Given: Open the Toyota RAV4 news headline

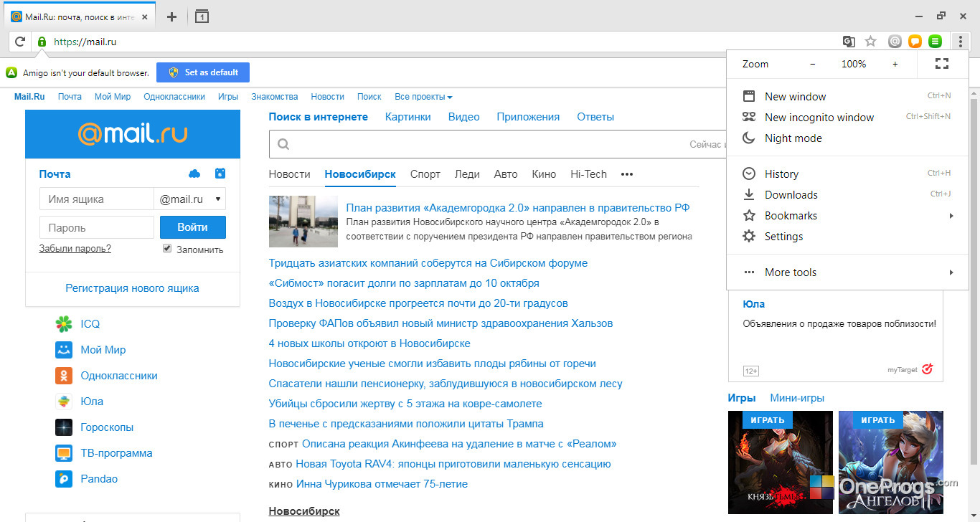Looking at the screenshot, I should tap(453, 464).
